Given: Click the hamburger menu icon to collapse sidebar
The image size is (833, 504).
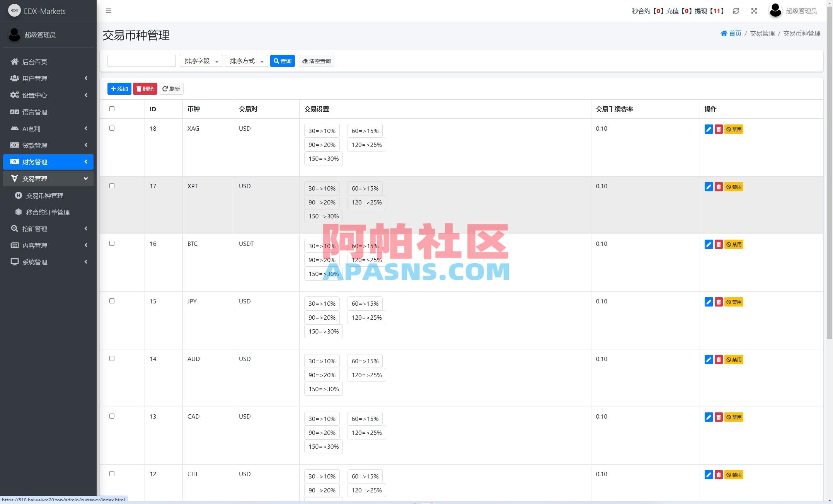Looking at the screenshot, I should 109,11.
